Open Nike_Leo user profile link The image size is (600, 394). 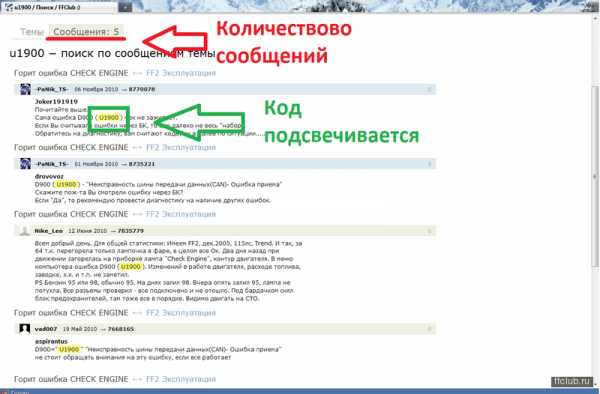[x=49, y=231]
